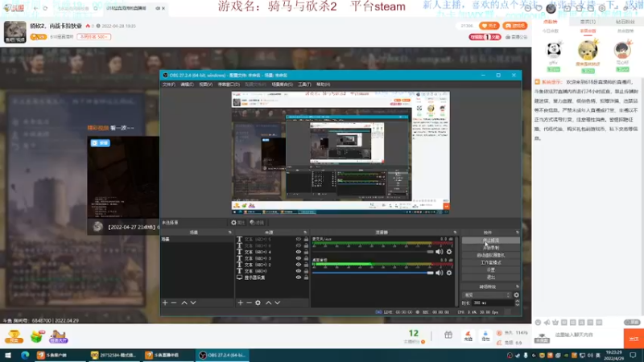Click the Scene Transitions panel pop-out icon
Screen dimensions: 644x362
pos(517,286)
